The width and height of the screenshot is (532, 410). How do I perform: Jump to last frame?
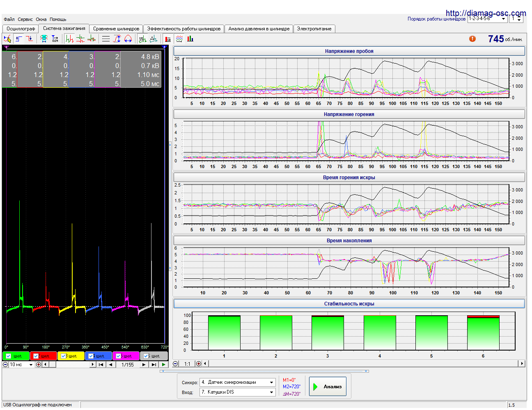point(154,364)
